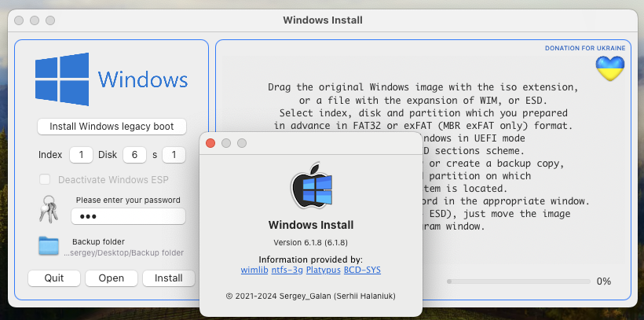Image resolution: width=644 pixels, height=320 pixels.
Task: Click the Open button
Action: point(112,278)
